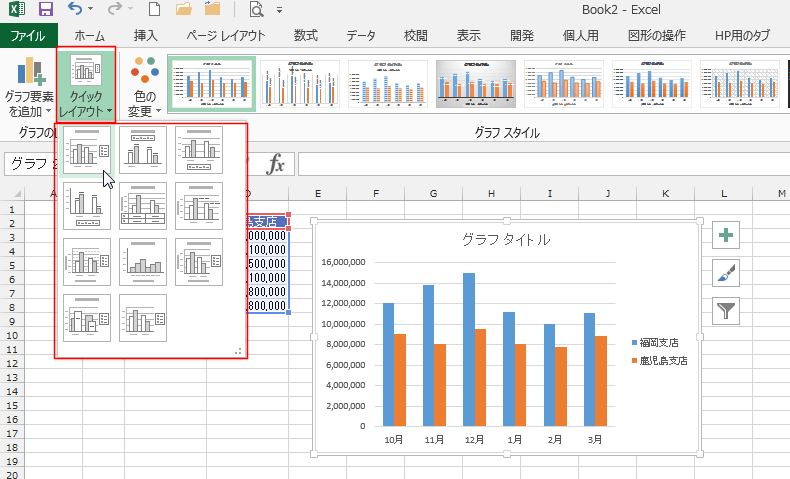Select the dark background chart style
Screen dimensions: 790x479
(x=476, y=84)
